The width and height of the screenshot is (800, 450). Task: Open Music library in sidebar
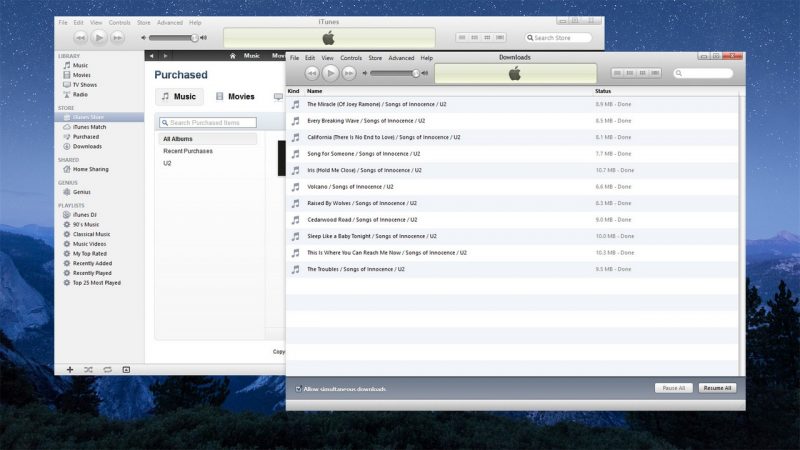click(80, 65)
